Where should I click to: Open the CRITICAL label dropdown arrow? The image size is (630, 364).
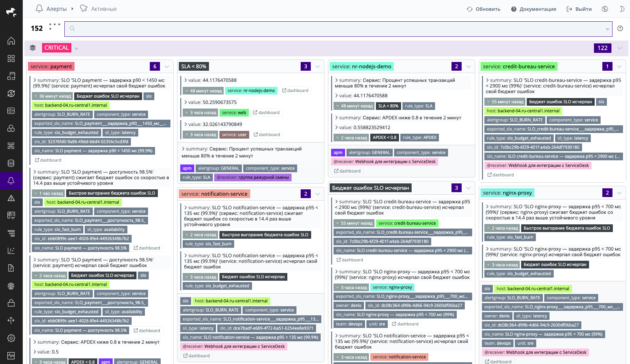point(76,48)
